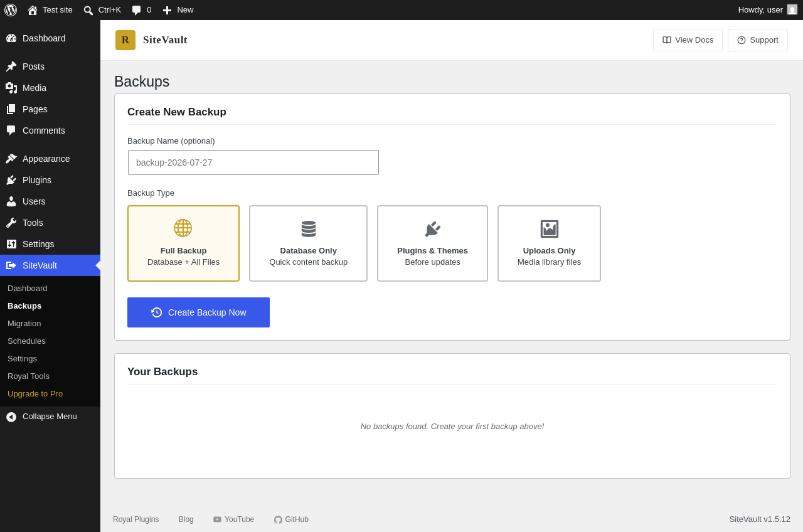Select the SiteVault menu item
803x532 pixels.
click(x=50, y=265)
